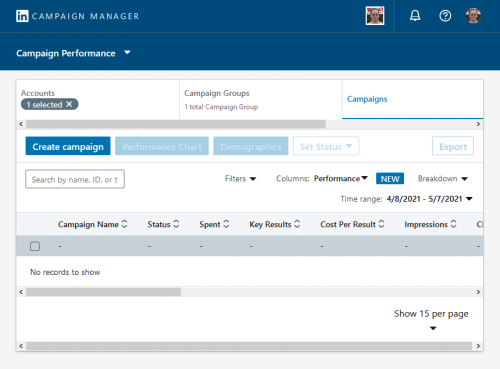Select the Campaigns tab
This screenshot has height=369, width=500.
tap(413, 99)
